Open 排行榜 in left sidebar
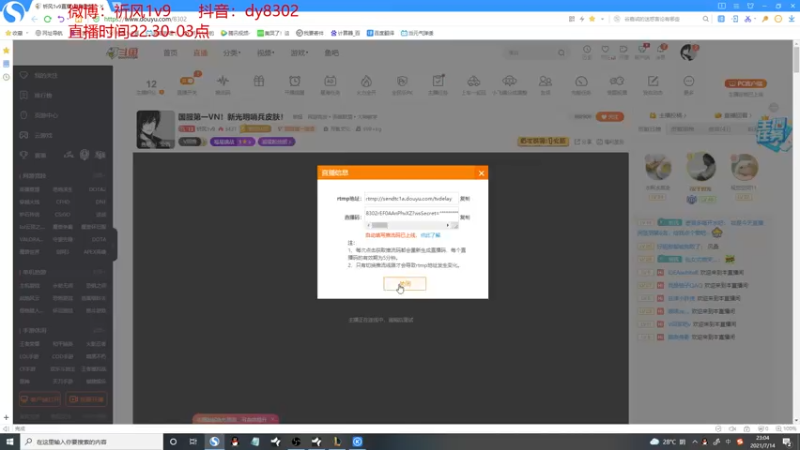Screen dimensions: 800x450 43,95
